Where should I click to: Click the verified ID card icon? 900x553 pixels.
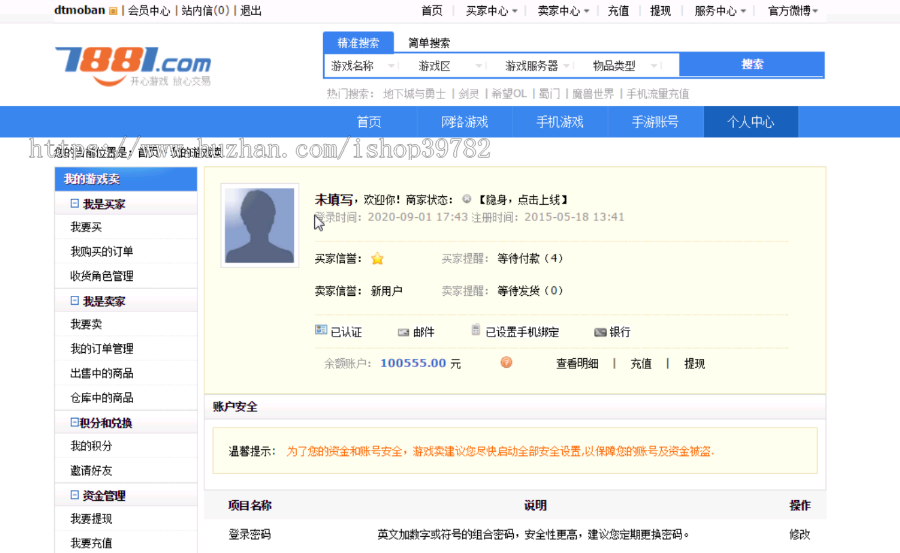tap(321, 331)
